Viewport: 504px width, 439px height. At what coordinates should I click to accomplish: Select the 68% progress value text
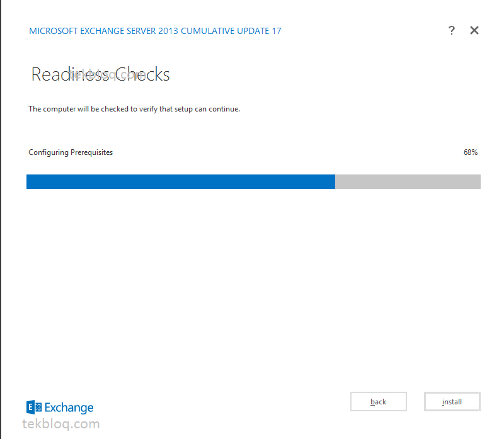coord(470,152)
